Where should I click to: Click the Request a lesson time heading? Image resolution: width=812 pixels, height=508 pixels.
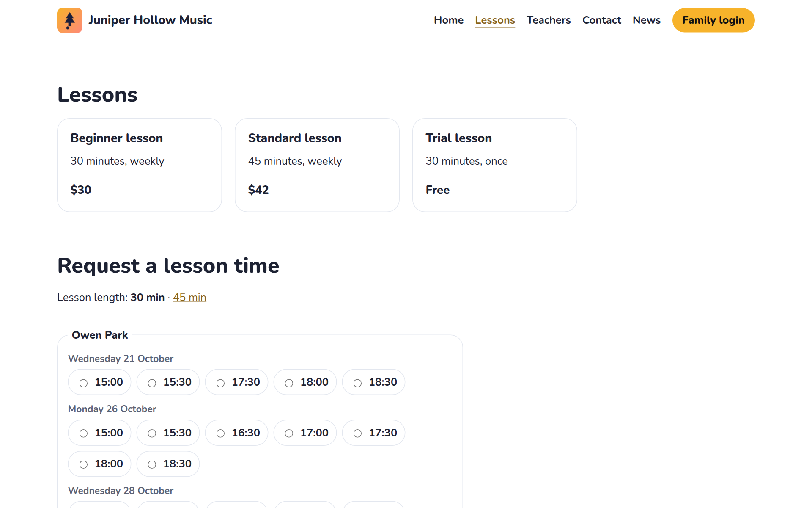(168, 266)
